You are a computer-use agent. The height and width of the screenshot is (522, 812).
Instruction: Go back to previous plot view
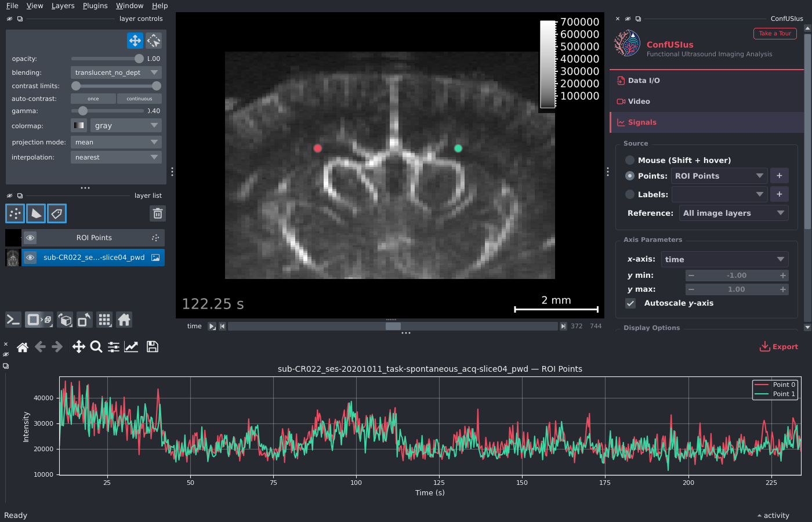pos(40,347)
